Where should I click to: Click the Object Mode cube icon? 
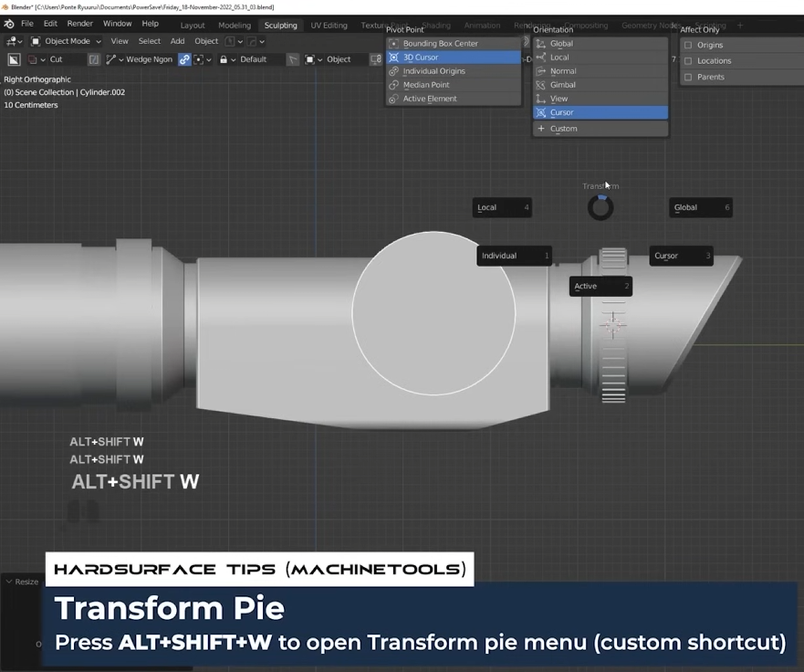click(x=36, y=41)
